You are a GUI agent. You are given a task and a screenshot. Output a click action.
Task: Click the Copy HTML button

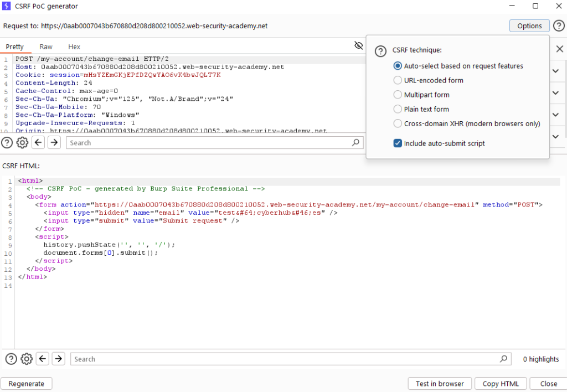[501, 384]
